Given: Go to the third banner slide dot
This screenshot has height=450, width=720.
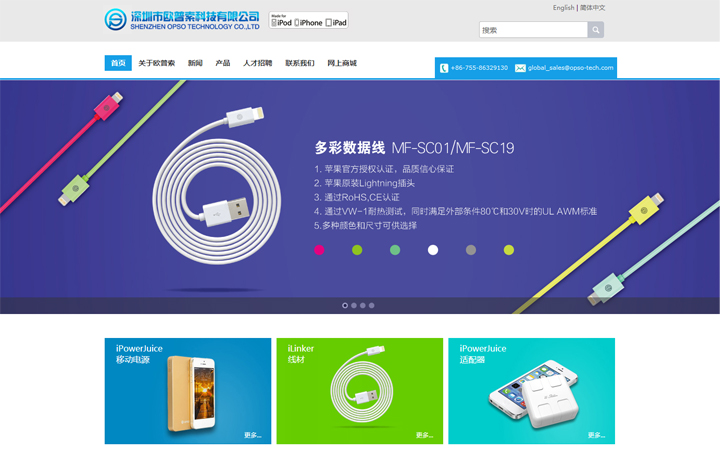Looking at the screenshot, I should [363, 305].
